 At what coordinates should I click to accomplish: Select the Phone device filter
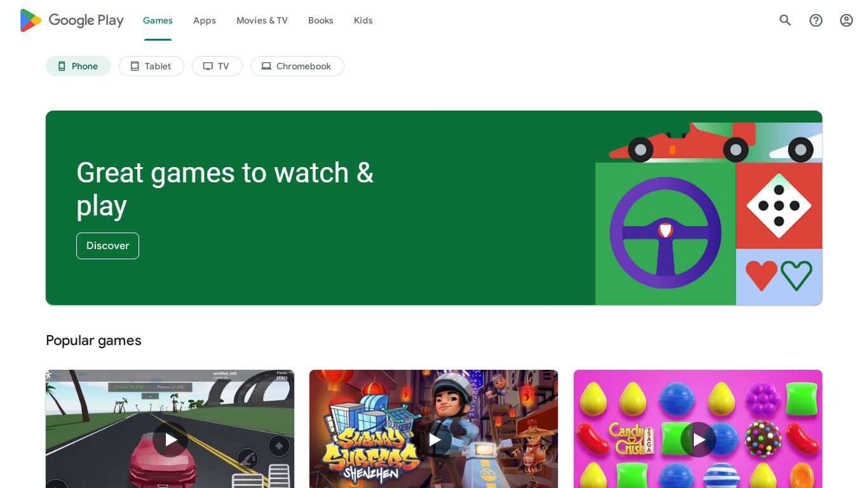78,66
